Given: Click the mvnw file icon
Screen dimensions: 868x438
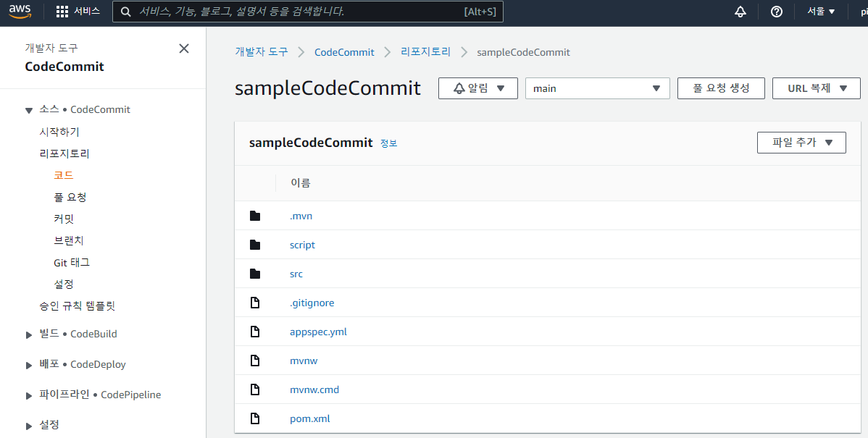Looking at the screenshot, I should 254,361.
